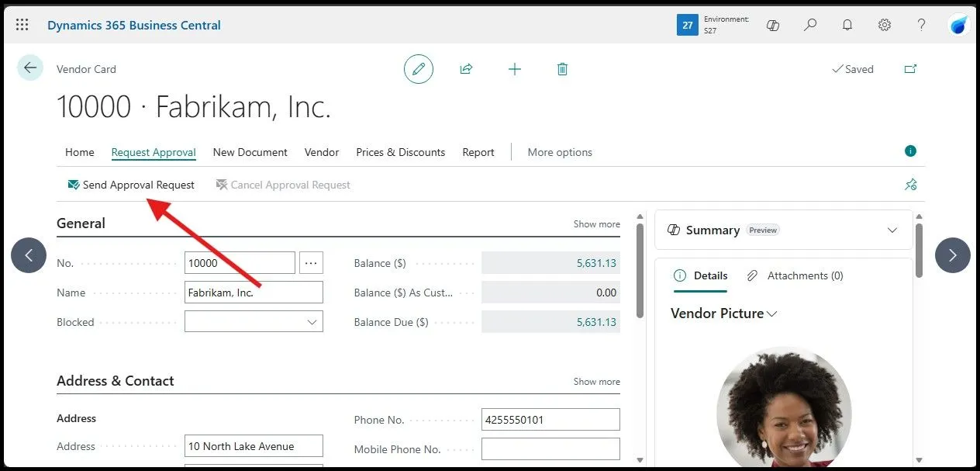
Task: Open the app launcher waffle menu
Action: [x=22, y=25]
